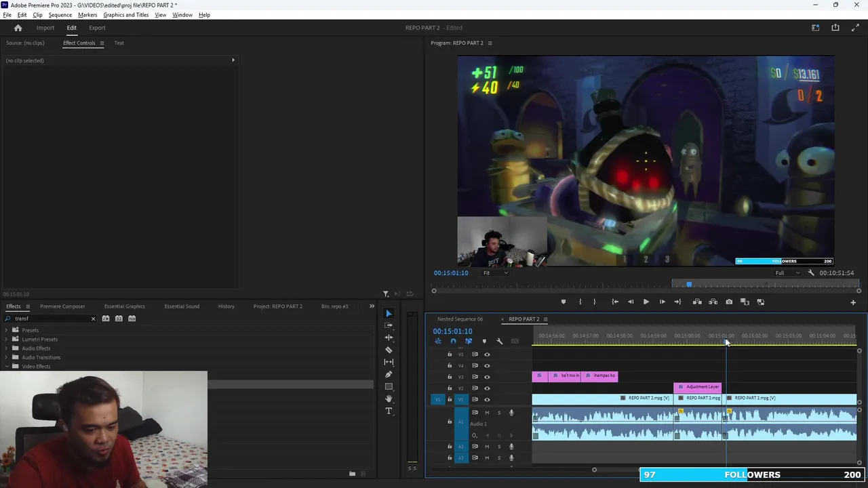Open Graphics and Titles menu
868x488 pixels.
(x=126, y=15)
